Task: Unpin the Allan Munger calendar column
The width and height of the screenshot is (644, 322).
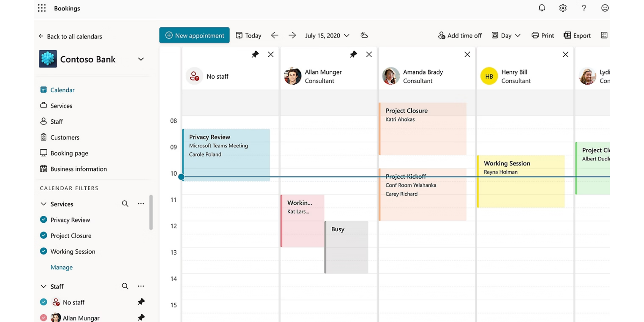Action: pos(353,54)
